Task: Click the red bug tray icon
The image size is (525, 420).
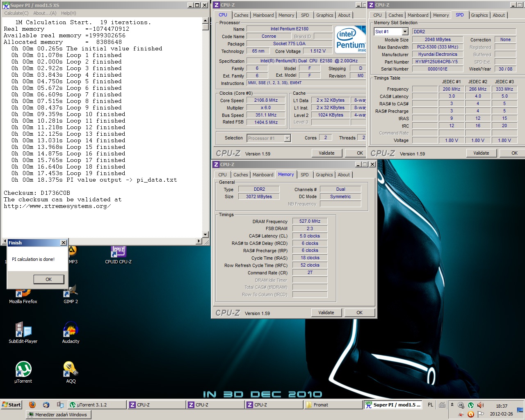Action: point(461,414)
